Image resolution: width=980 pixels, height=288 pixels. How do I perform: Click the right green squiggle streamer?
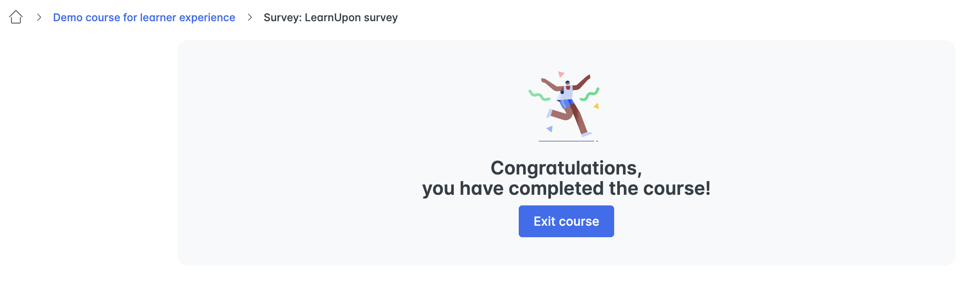590,95
